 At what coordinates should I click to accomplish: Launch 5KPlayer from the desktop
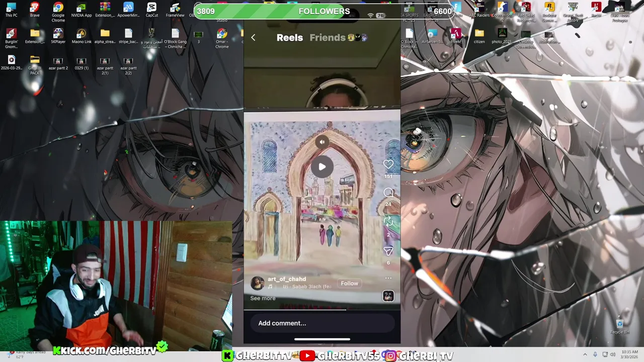click(58, 36)
